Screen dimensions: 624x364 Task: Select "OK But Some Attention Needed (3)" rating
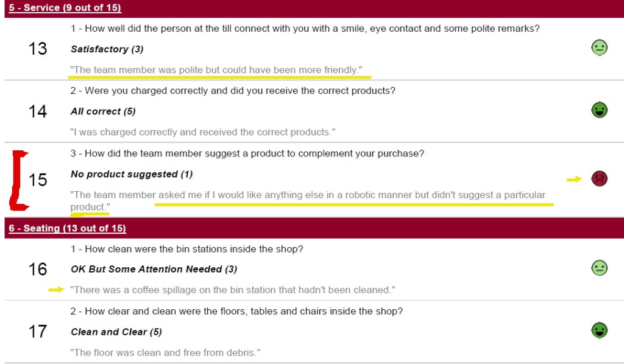tap(154, 269)
